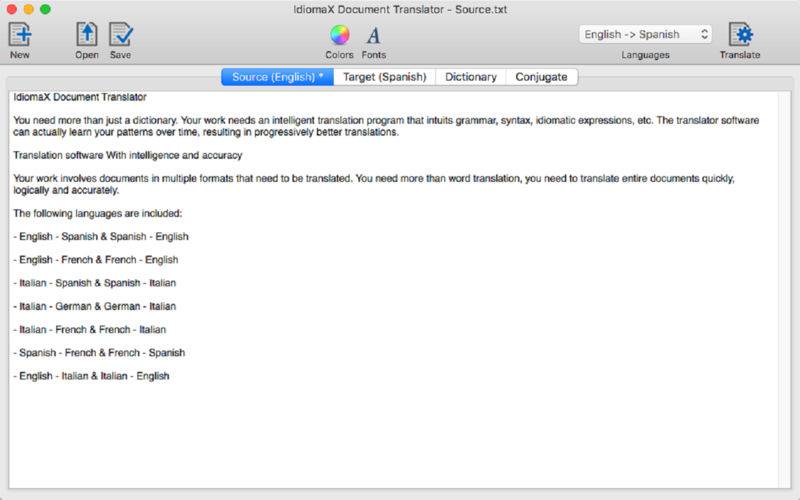Click the '- Spanish - French & French - Spanish' line

tap(99, 353)
